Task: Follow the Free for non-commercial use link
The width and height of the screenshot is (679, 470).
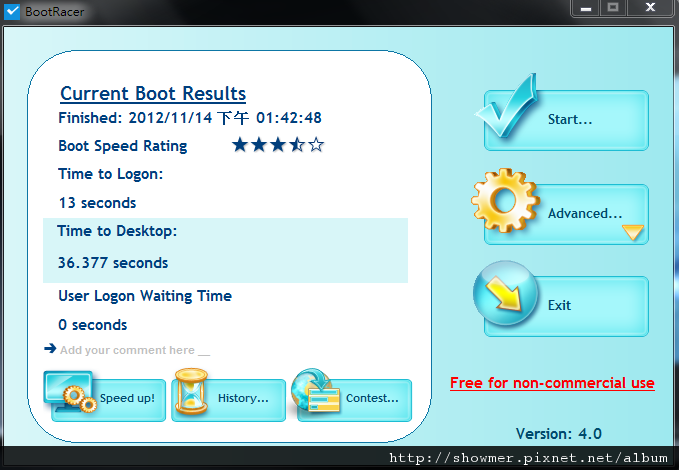Action: pos(552,383)
